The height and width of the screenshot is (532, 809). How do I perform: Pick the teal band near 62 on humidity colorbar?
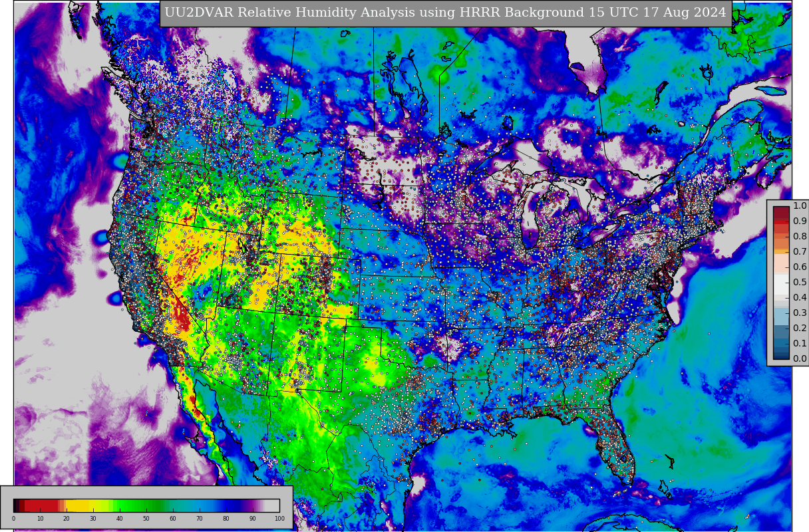click(x=178, y=505)
